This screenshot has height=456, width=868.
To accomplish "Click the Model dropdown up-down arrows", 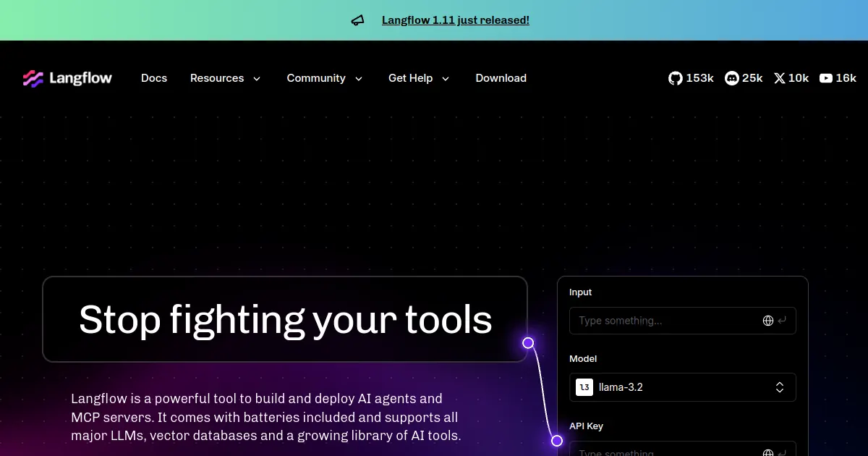I will coord(780,387).
